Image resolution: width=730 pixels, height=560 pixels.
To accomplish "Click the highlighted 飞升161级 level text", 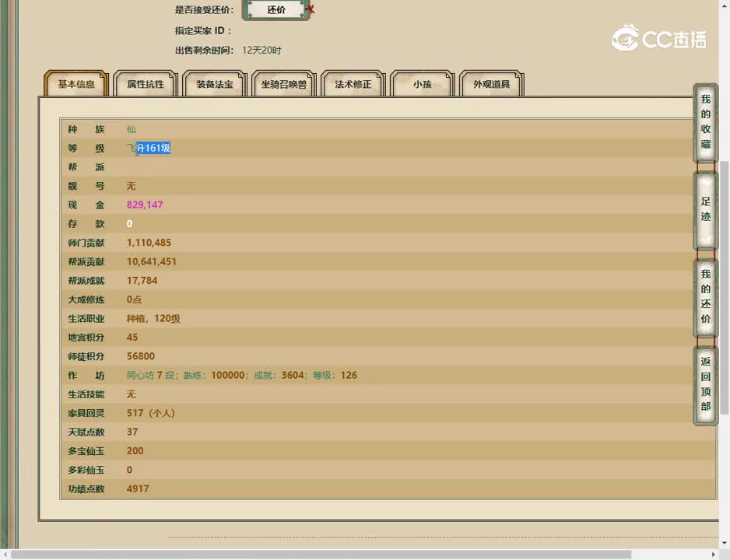I will click(149, 148).
